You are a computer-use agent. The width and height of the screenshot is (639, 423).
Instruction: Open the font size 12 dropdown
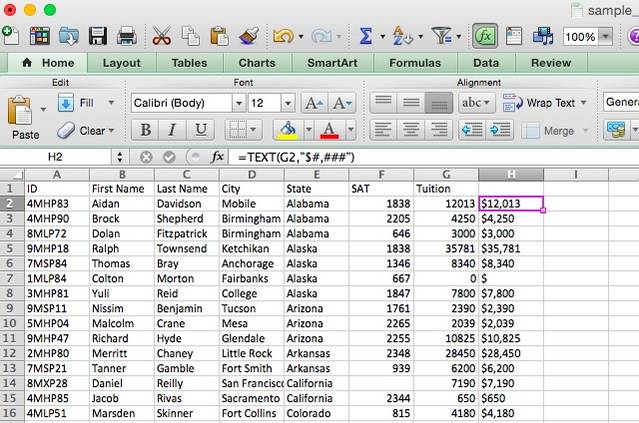[288, 103]
